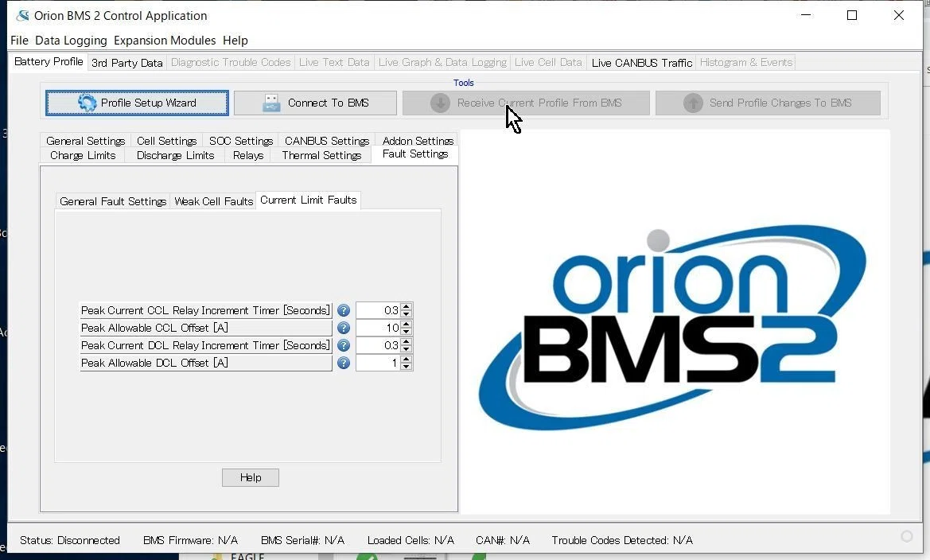This screenshot has width=930, height=560.
Task: Decrease Peak Allowable CCL Offset value
Action: [x=407, y=332]
